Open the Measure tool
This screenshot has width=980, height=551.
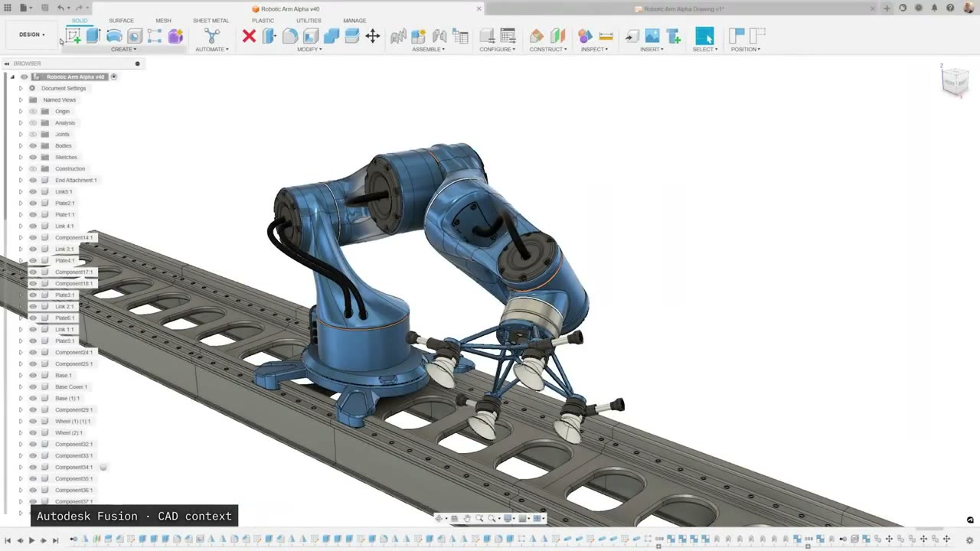point(606,35)
